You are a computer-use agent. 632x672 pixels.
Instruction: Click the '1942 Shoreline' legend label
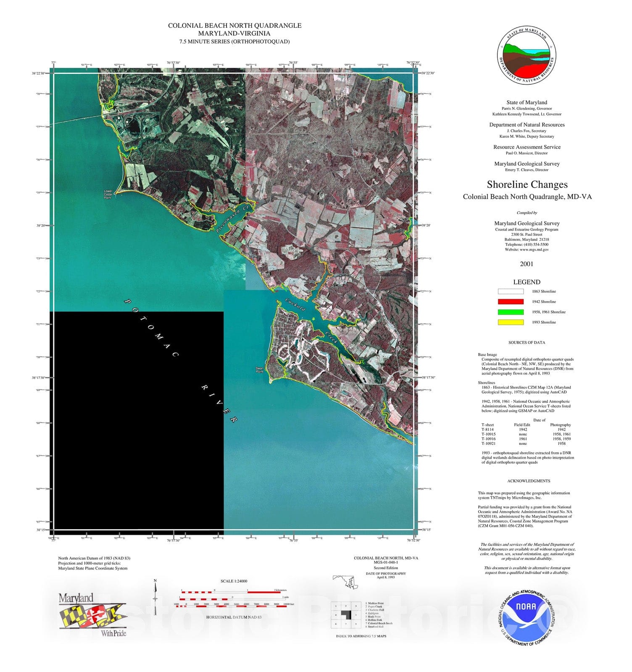tap(544, 302)
